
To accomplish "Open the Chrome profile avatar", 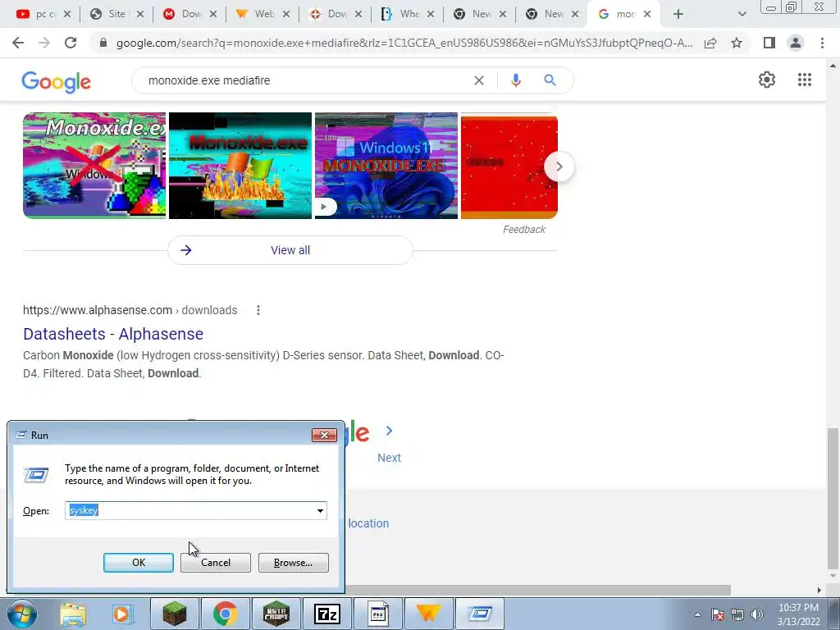I will pos(796,43).
